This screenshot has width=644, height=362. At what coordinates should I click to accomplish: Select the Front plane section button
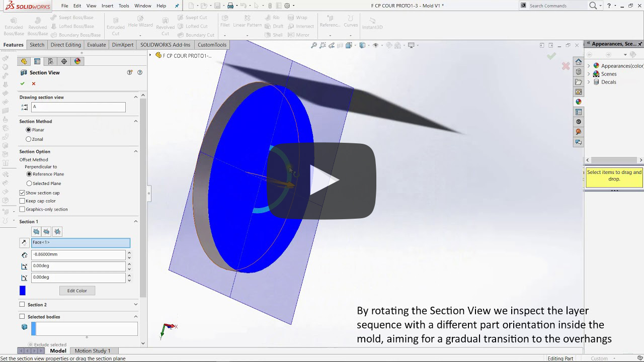tap(36, 232)
